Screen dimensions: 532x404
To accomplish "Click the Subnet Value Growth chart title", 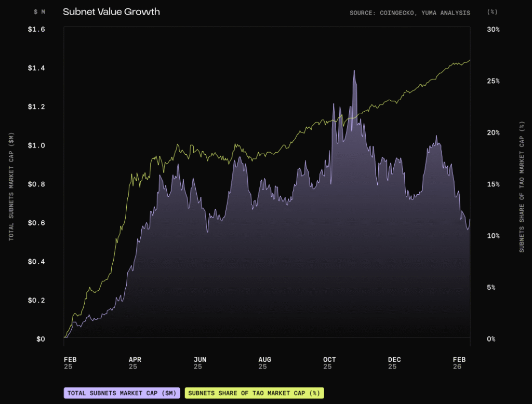I will (x=111, y=11).
